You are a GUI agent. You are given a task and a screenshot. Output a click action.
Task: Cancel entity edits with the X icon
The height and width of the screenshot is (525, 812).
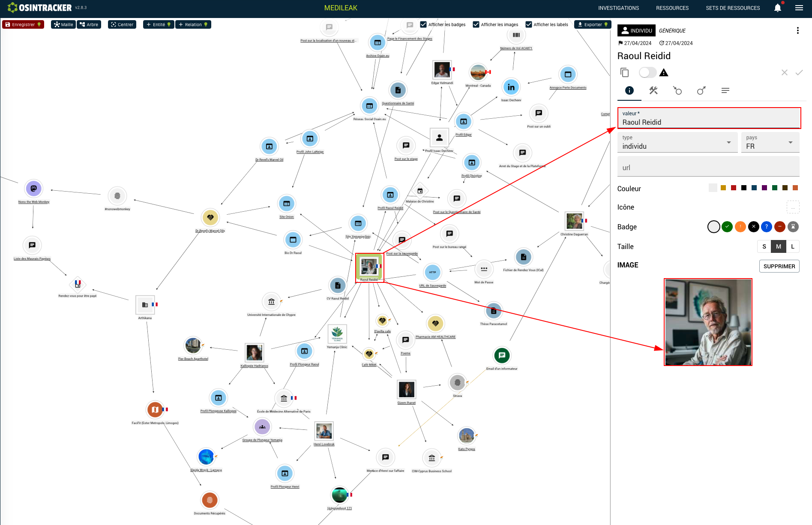(x=785, y=72)
